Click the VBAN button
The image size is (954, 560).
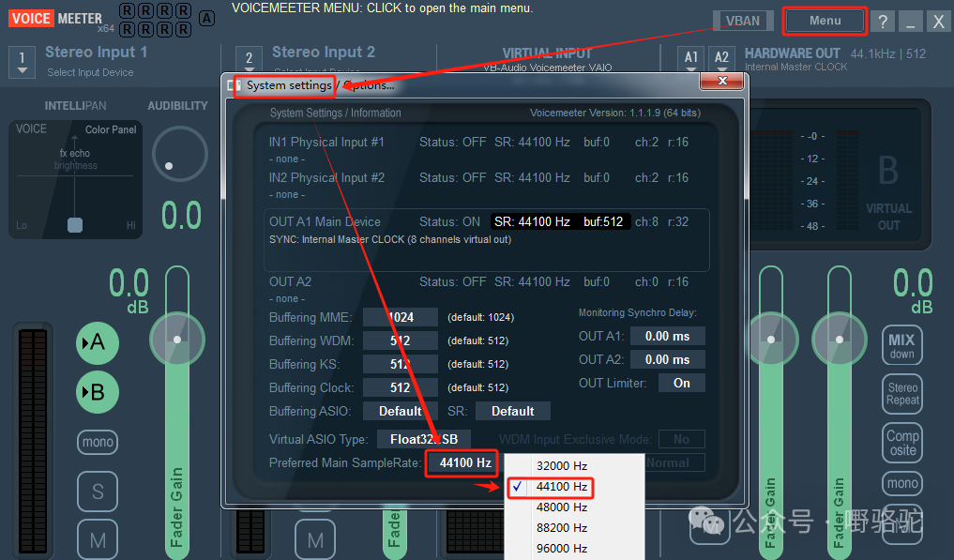click(743, 21)
